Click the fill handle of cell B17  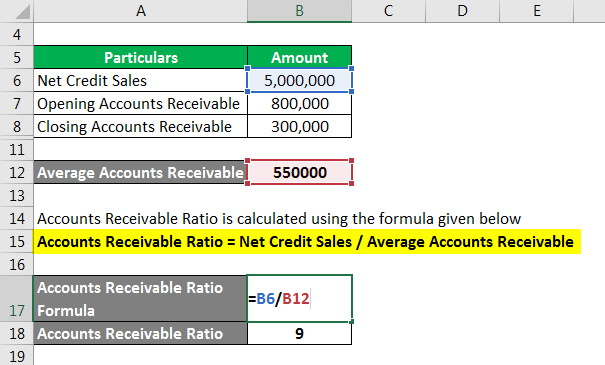[x=352, y=321]
